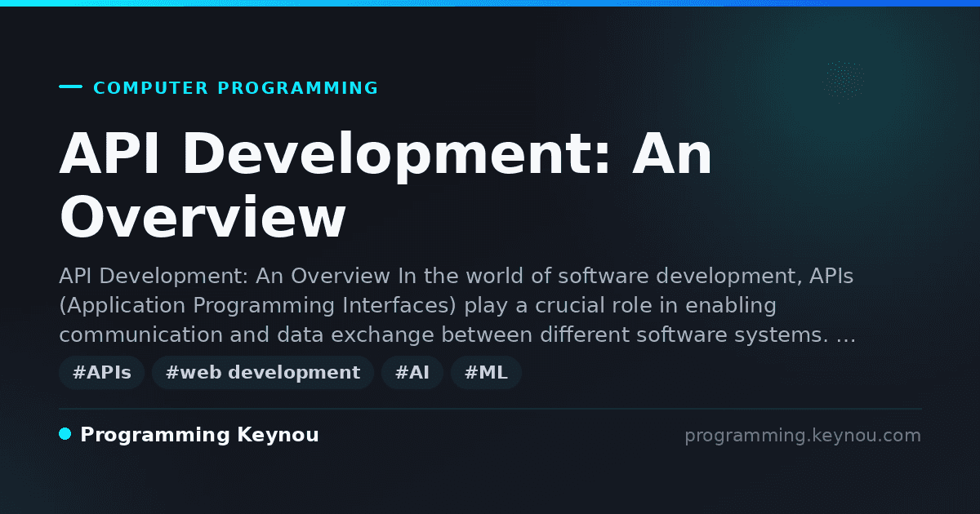Click the COMPUTER PROGRAMMING category label
Viewport: 980px width, 514px height.
[235, 88]
